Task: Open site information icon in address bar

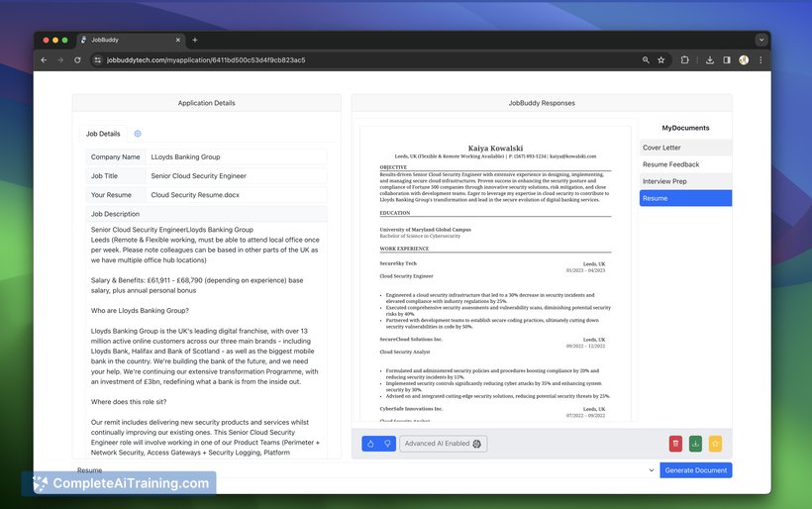Action: [x=97, y=60]
